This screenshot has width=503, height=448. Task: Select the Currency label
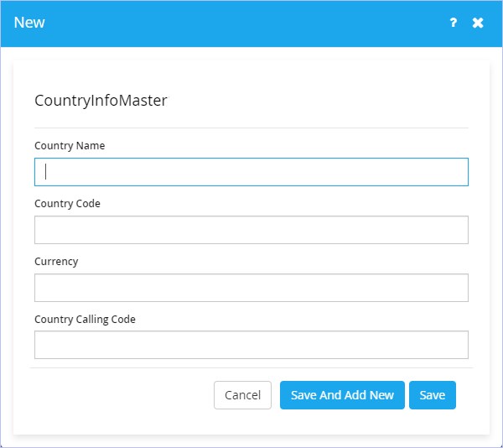(x=56, y=262)
